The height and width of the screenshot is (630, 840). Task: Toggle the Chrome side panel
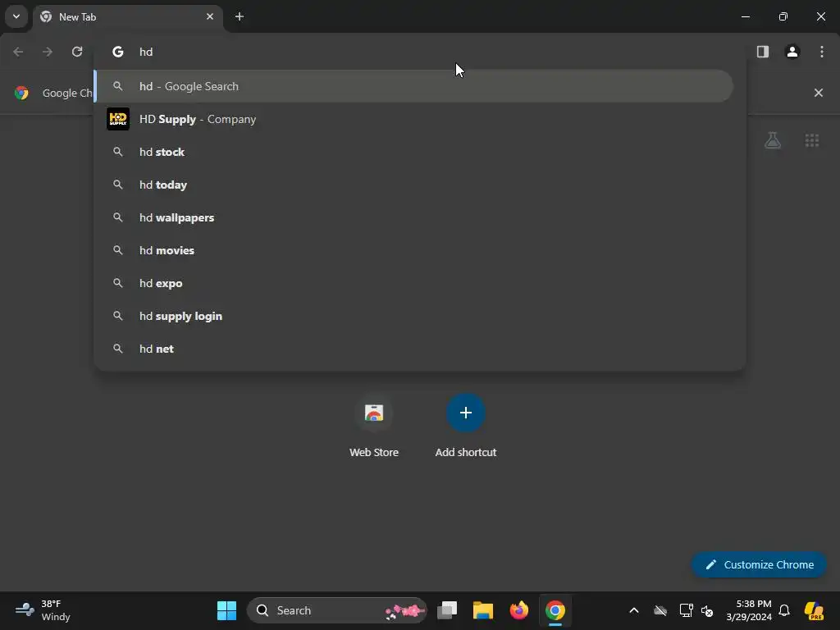(763, 52)
